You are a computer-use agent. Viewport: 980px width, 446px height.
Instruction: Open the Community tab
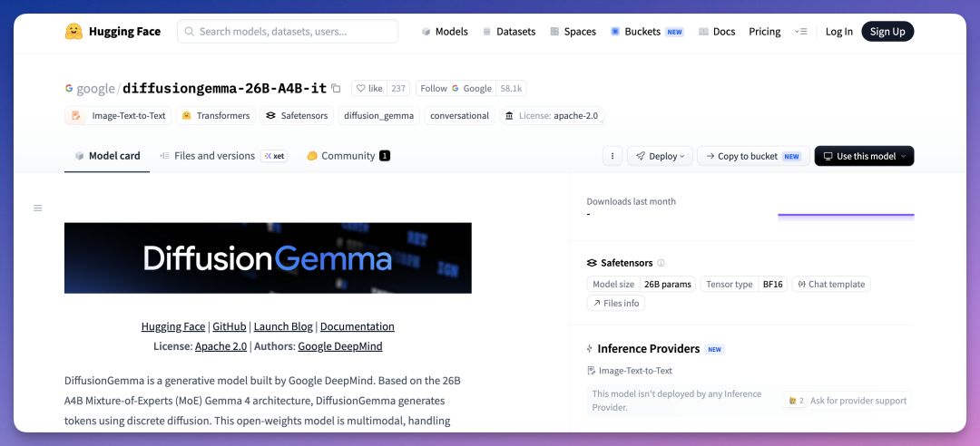348,156
